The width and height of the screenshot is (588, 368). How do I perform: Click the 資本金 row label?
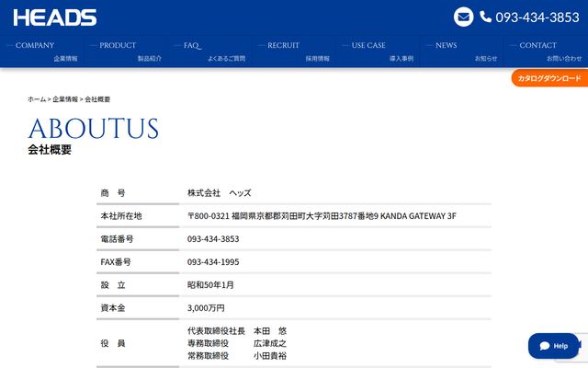pos(113,308)
